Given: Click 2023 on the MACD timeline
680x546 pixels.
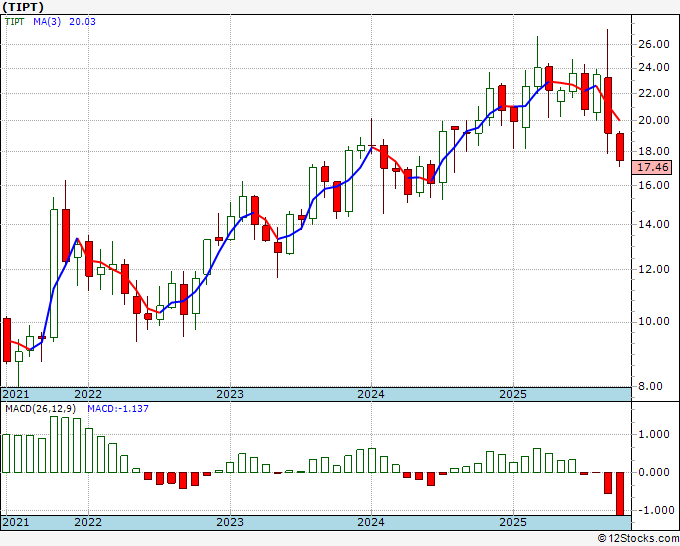Looking at the screenshot, I should (x=230, y=522).
